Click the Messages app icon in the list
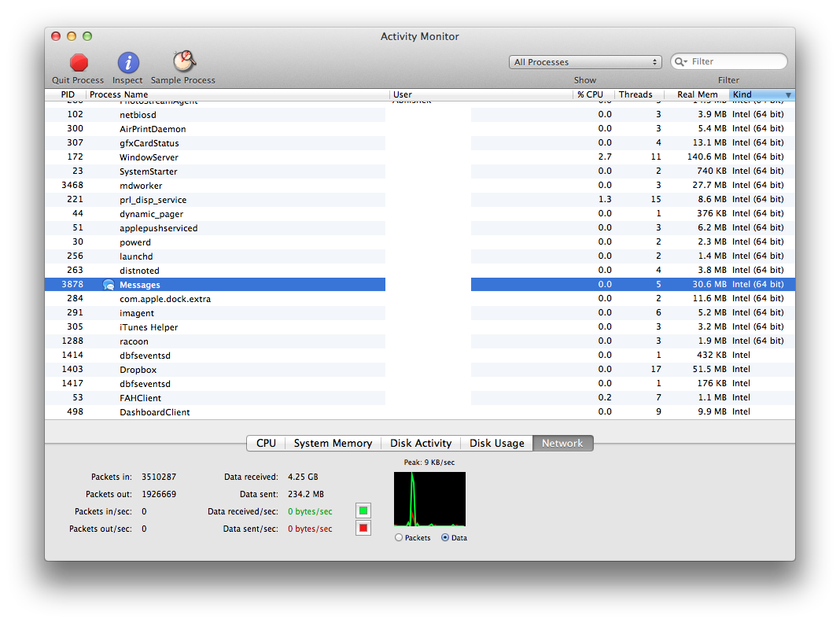 109,285
